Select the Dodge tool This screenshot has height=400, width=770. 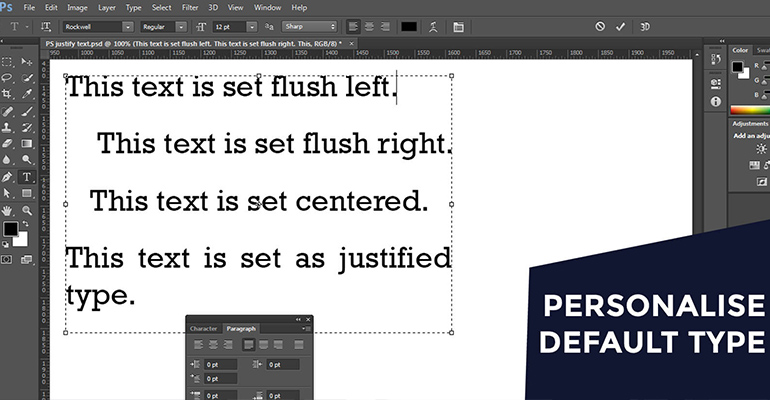point(27,160)
